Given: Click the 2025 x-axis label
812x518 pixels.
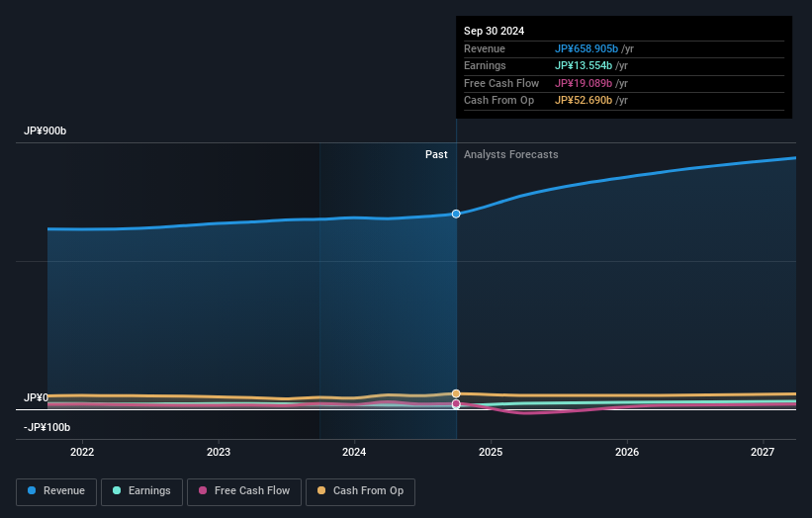Looking at the screenshot, I should pos(491,452).
